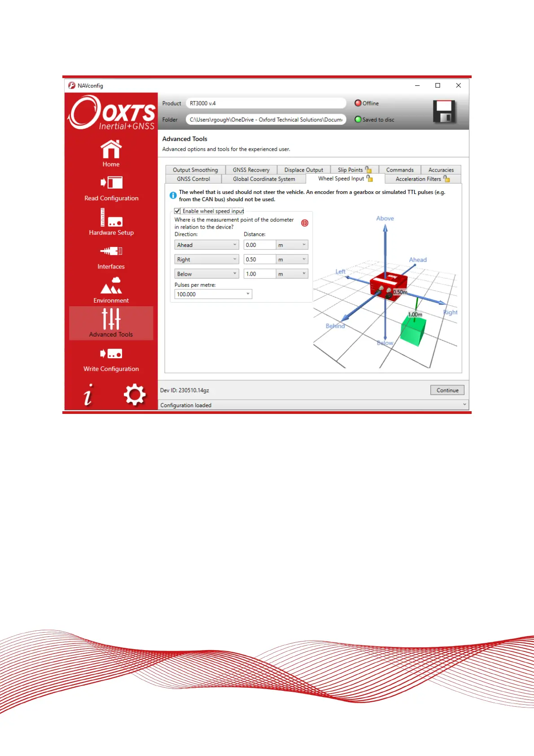Viewport: 534px width, 756px height.
Task: Click the red target icon beside odometer question
Action: (x=305, y=223)
